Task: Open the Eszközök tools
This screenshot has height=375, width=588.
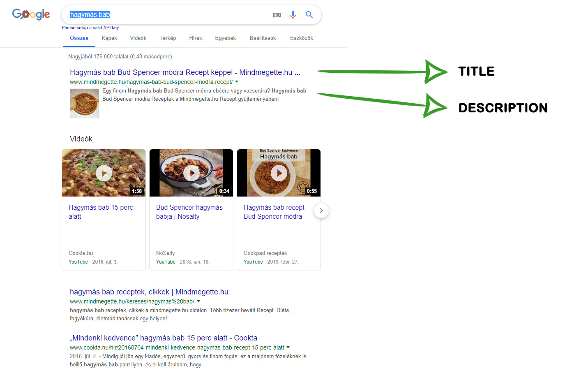Action: 302,38
